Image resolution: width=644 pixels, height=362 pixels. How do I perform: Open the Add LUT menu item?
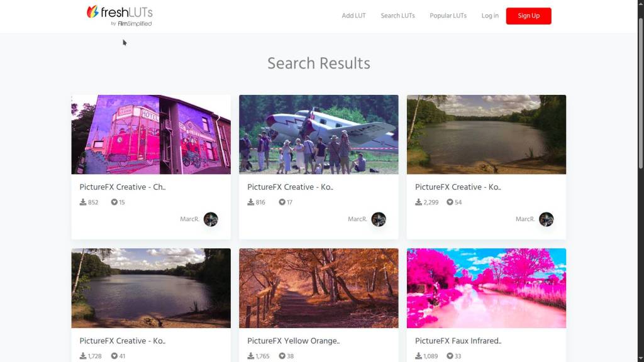pos(353,16)
